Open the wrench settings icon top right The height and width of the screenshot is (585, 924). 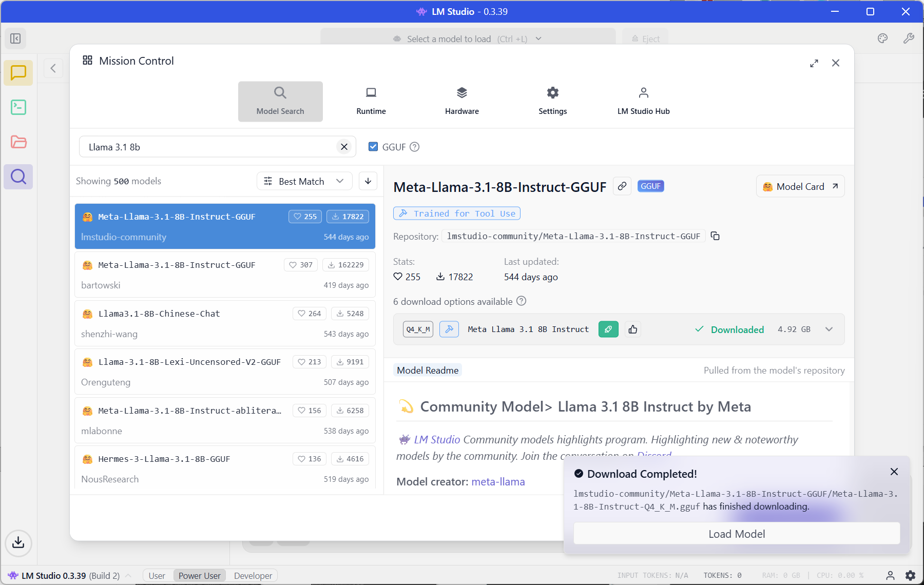[x=909, y=38]
